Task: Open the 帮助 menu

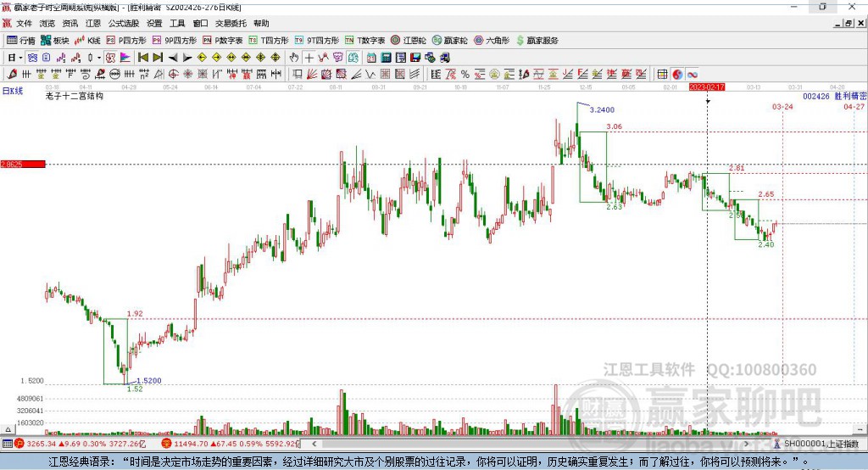Action: 261,23
